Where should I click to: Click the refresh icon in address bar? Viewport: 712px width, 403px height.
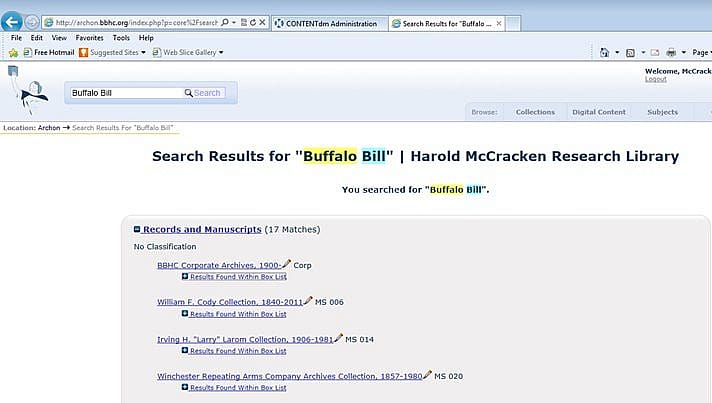coord(253,22)
